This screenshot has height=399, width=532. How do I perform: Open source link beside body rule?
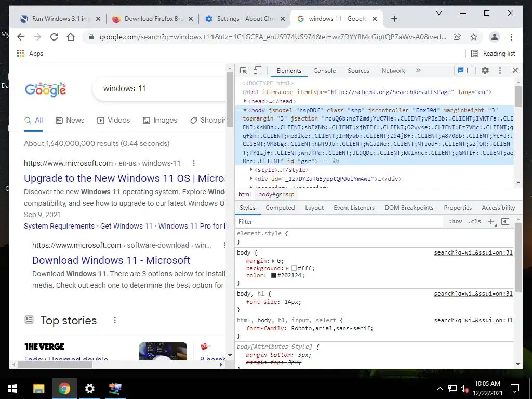coord(473,252)
